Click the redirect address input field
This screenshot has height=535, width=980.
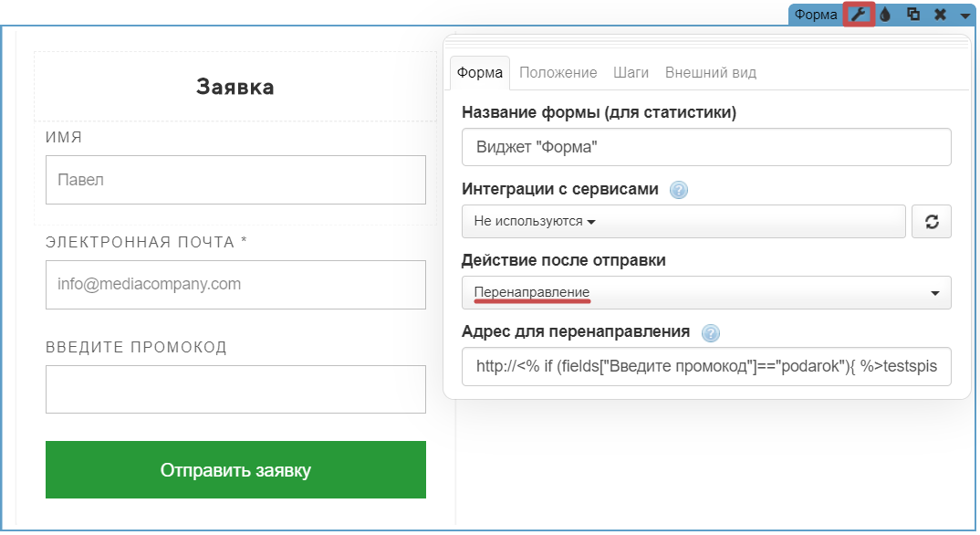coord(706,367)
